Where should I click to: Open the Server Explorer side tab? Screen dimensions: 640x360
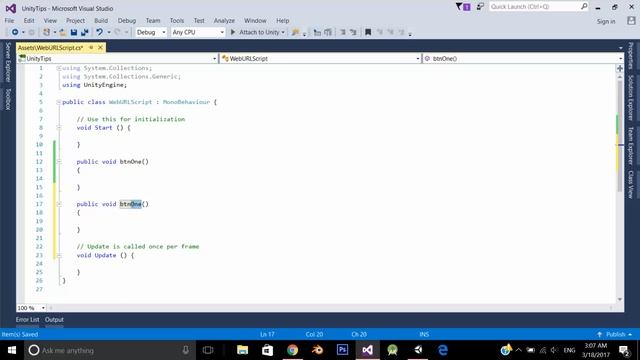click(x=8, y=62)
